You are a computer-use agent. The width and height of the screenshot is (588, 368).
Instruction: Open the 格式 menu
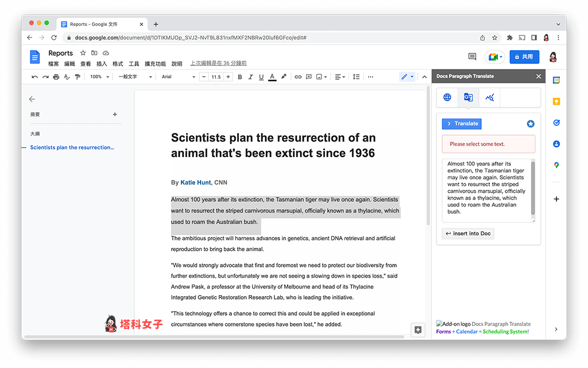[x=118, y=64]
